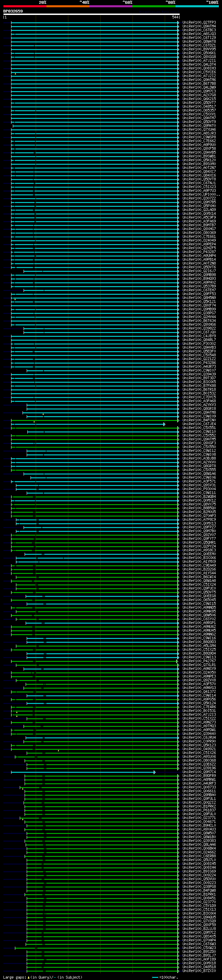This screenshot has height=980, width=222.
Task: Open hit UniRef100_A2X7G8
Action: (199, 95)
